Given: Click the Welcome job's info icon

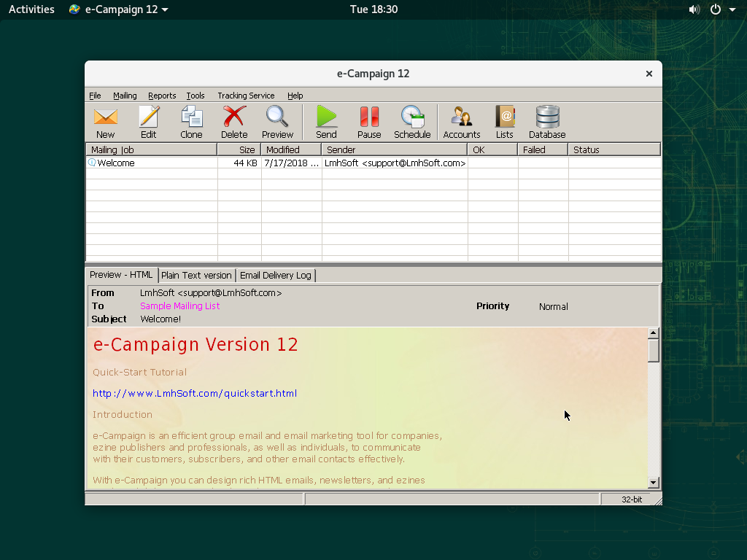Looking at the screenshot, I should coord(92,163).
